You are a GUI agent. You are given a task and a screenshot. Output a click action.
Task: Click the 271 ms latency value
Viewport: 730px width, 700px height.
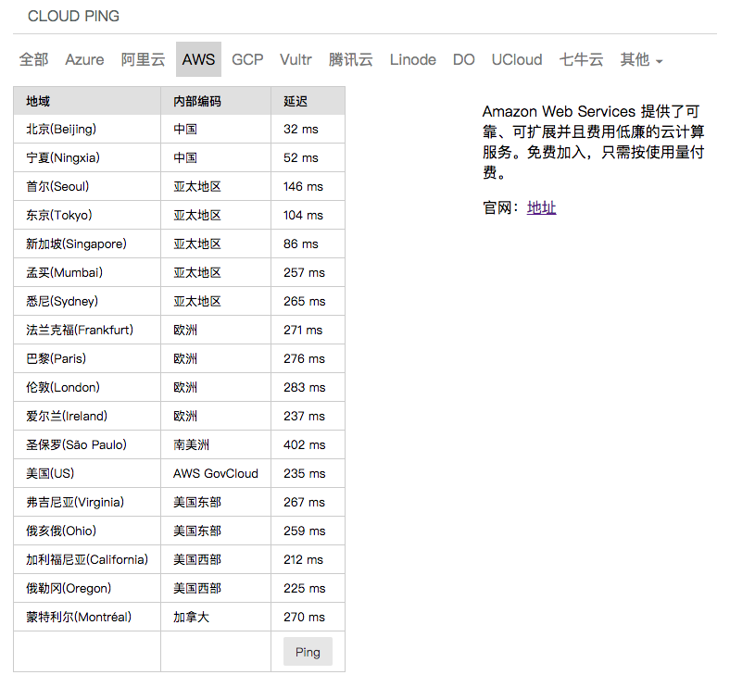click(303, 330)
